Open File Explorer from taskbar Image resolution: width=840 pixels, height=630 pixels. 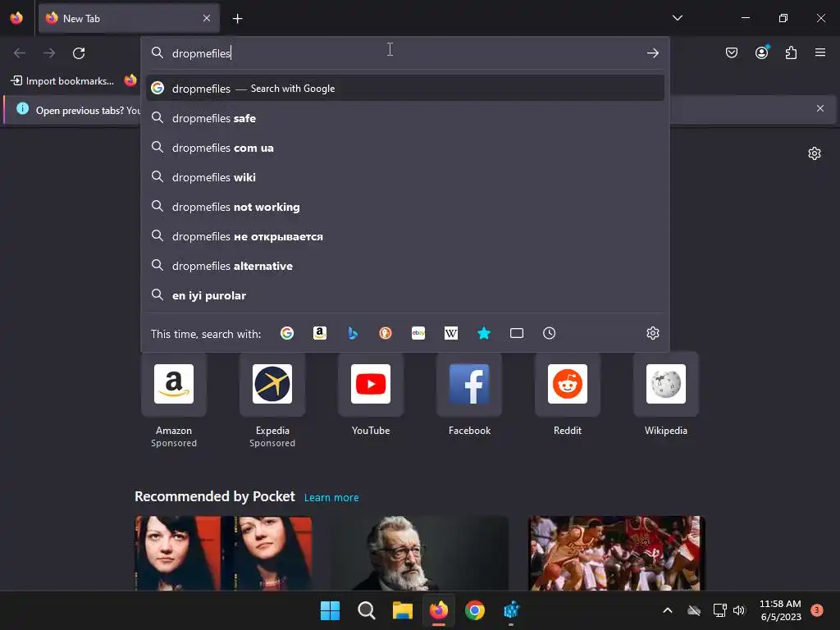pos(402,610)
